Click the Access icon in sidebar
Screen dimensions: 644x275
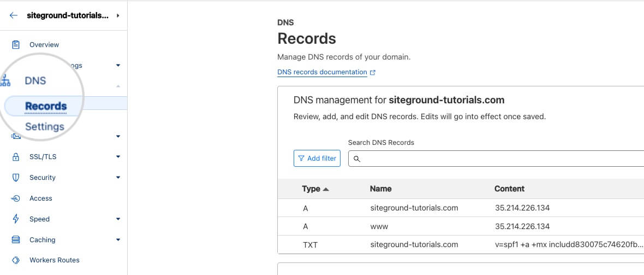tap(16, 198)
